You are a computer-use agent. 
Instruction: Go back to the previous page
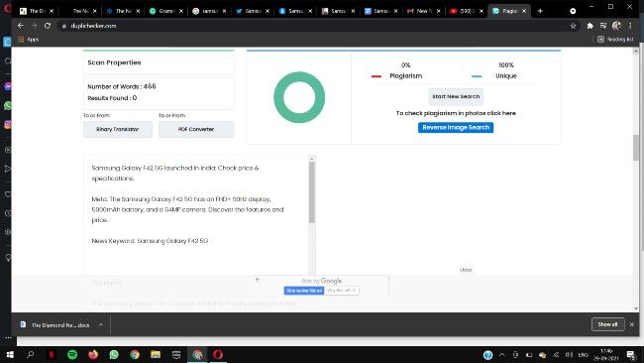click(21, 26)
